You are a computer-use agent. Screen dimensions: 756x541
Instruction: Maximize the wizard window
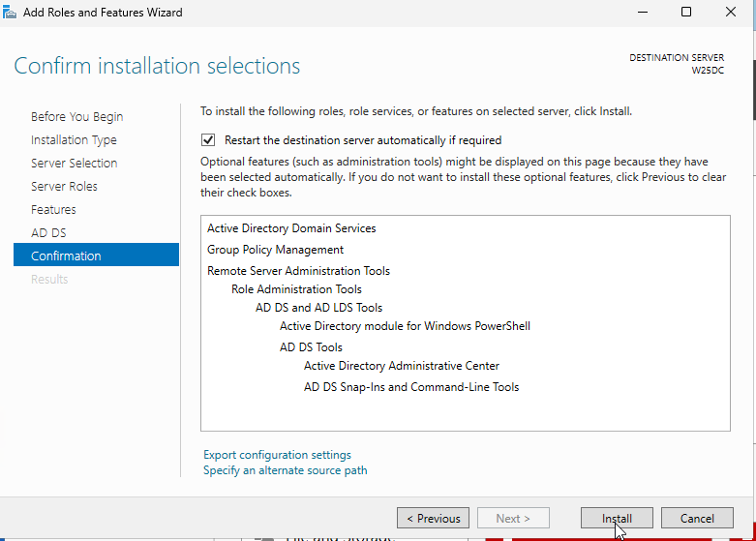click(x=686, y=12)
